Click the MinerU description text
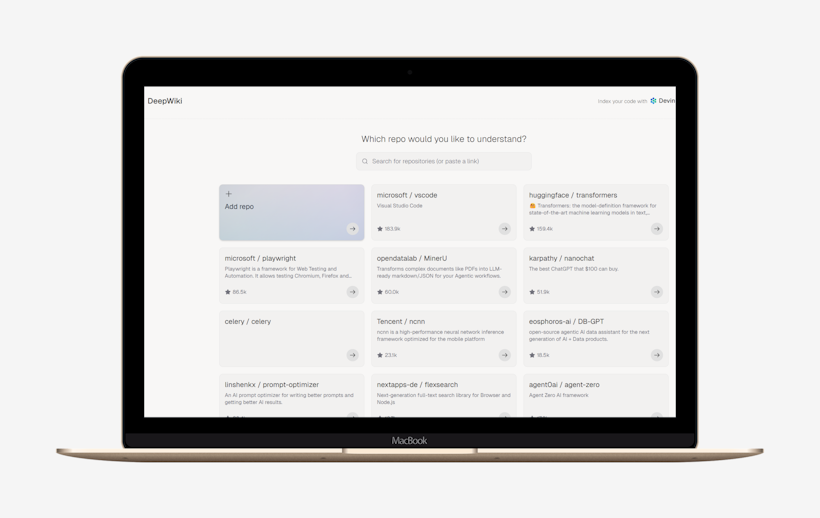The height and width of the screenshot is (518, 820). [x=439, y=272]
